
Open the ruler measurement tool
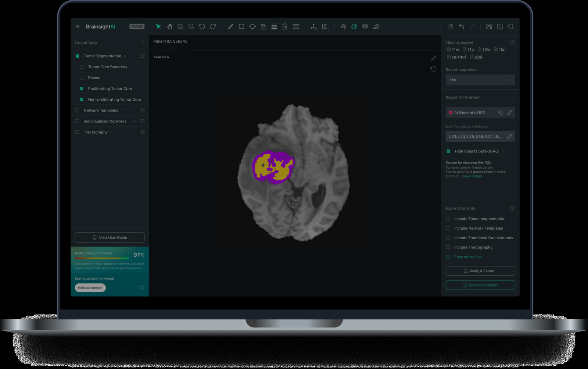(x=325, y=26)
